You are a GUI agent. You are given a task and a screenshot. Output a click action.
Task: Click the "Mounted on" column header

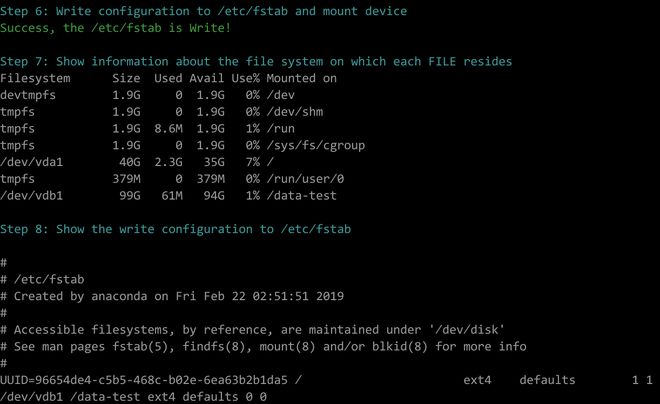coord(301,78)
